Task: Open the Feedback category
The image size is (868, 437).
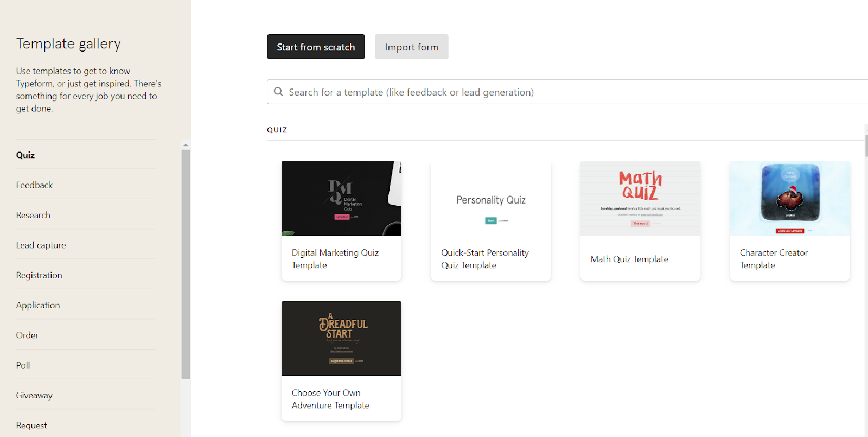Action: tap(35, 185)
